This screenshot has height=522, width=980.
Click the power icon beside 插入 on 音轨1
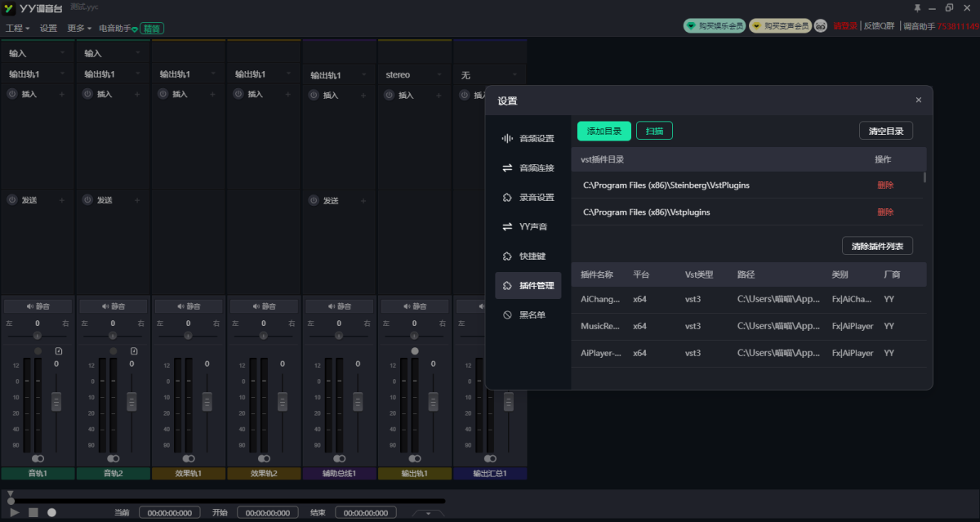tap(12, 94)
